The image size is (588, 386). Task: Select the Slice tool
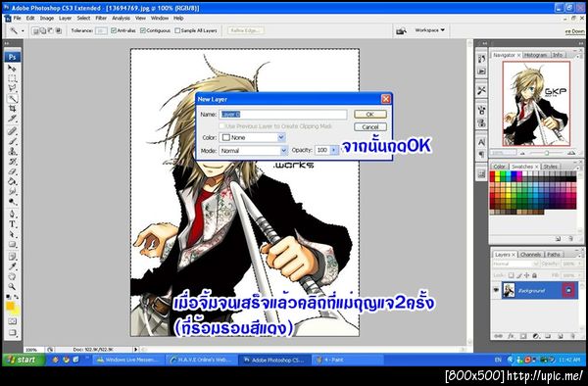tap(12, 119)
